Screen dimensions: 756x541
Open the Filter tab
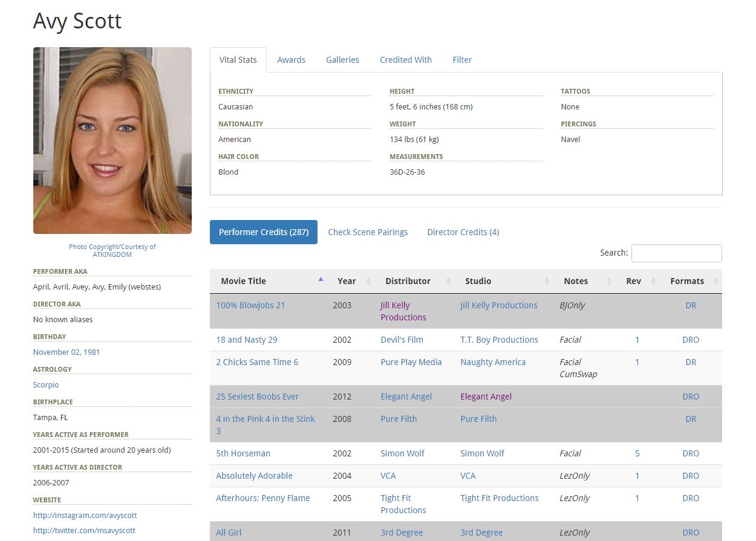[x=462, y=60]
